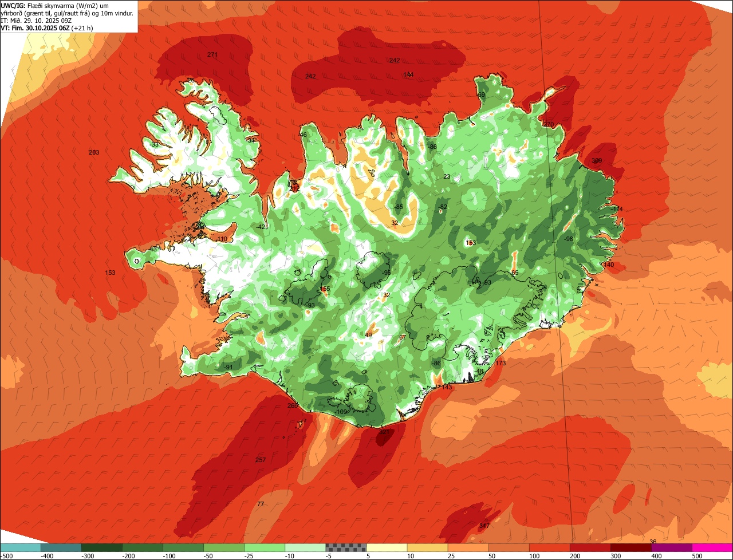Screen dimensions: 733x560
Task: Click the yellow-orange swatch between 10 and 25
Action: pyautogui.click(x=427, y=547)
